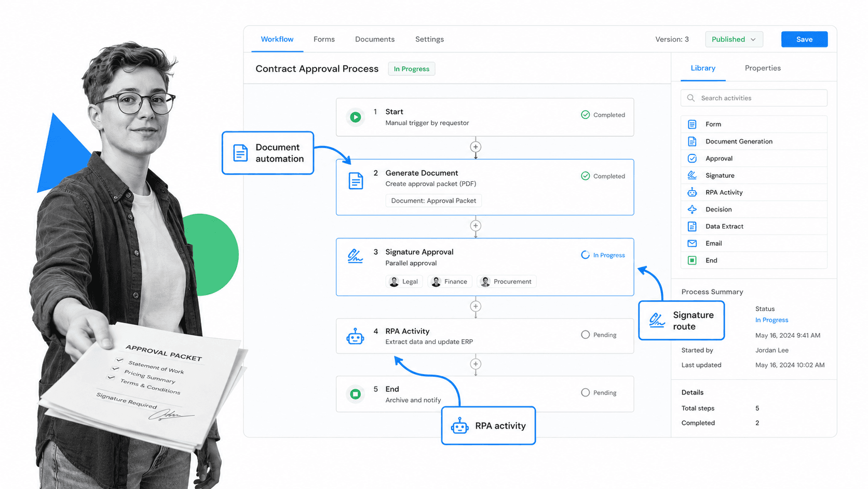Click the Search activities field
This screenshot has width=868, height=489.
pyautogui.click(x=754, y=98)
